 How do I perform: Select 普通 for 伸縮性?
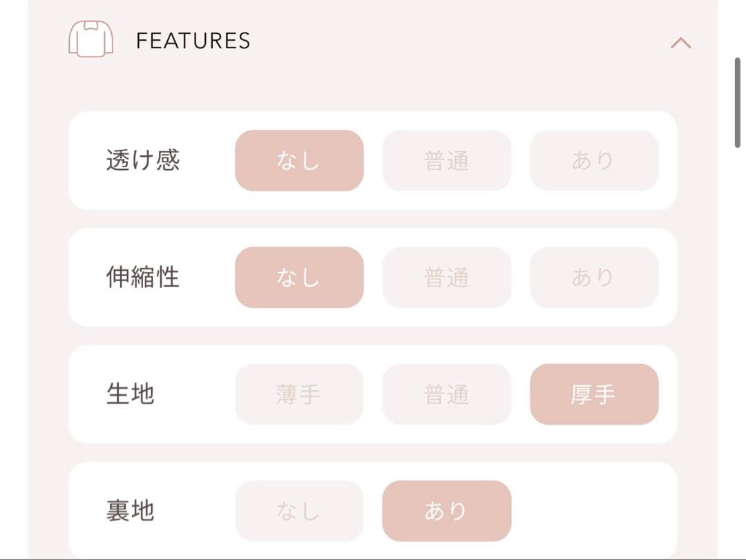coord(447,277)
